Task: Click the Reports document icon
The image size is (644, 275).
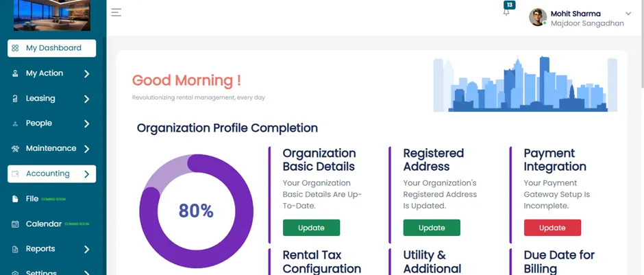Action: point(15,249)
